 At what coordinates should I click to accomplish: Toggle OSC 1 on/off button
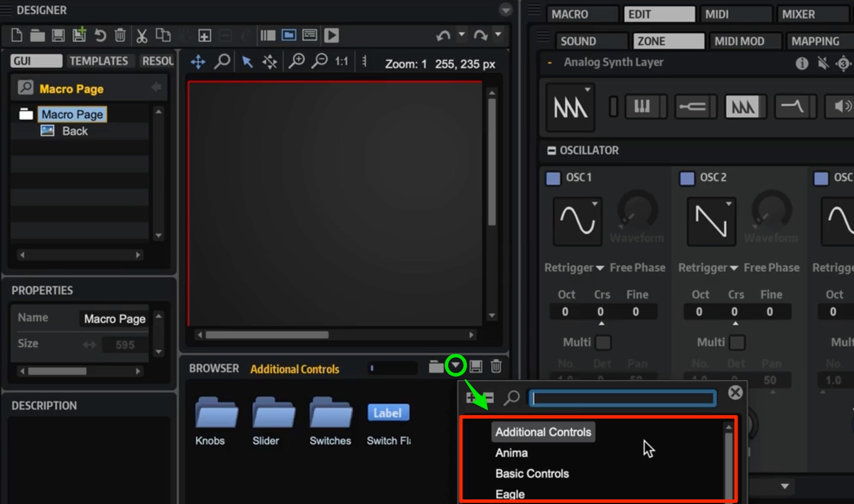(x=553, y=178)
